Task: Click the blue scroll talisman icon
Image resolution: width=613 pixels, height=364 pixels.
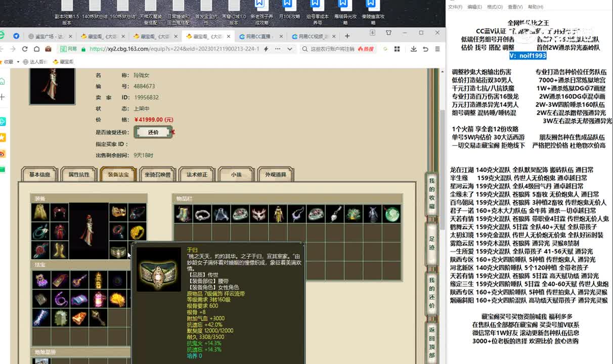Action: point(79,299)
